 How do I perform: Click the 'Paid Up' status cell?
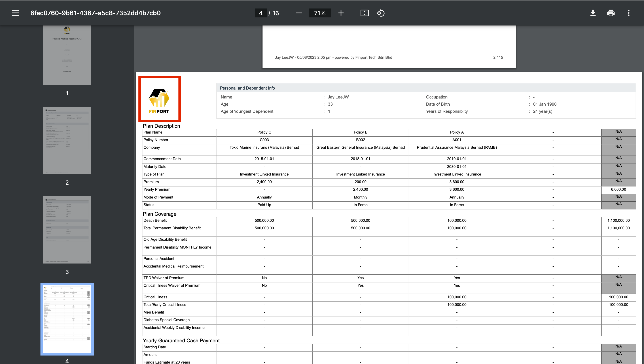(x=264, y=205)
